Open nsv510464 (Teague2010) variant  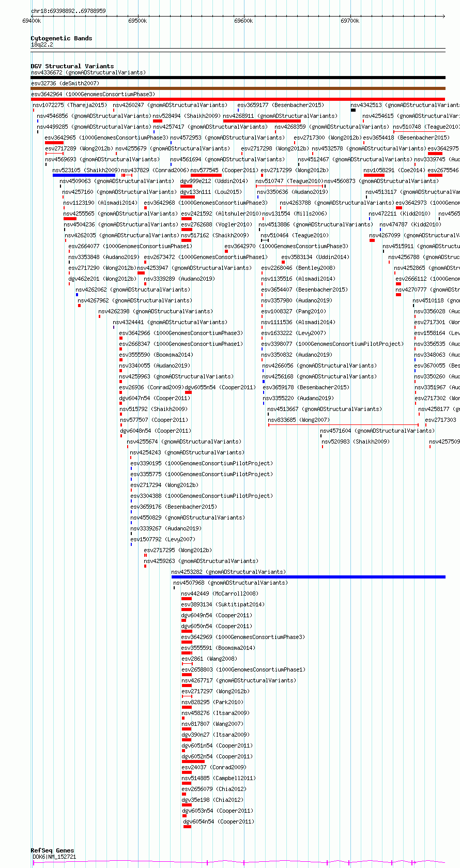295,235
